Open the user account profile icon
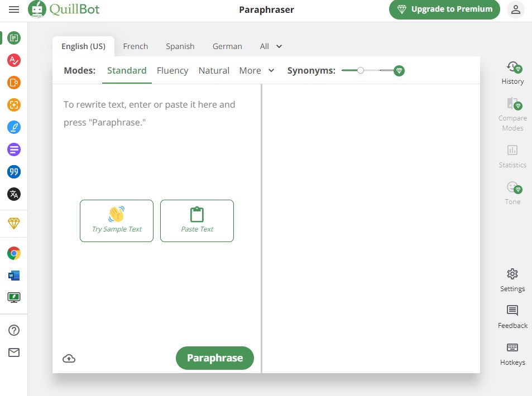The height and width of the screenshot is (396, 532). coord(516,9)
